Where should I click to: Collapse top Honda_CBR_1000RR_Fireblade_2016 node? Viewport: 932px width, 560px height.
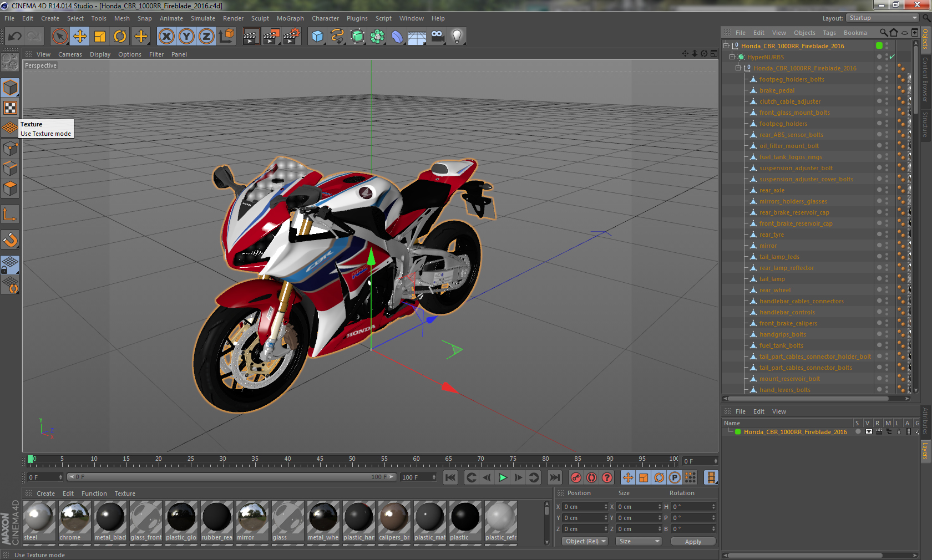click(x=726, y=45)
